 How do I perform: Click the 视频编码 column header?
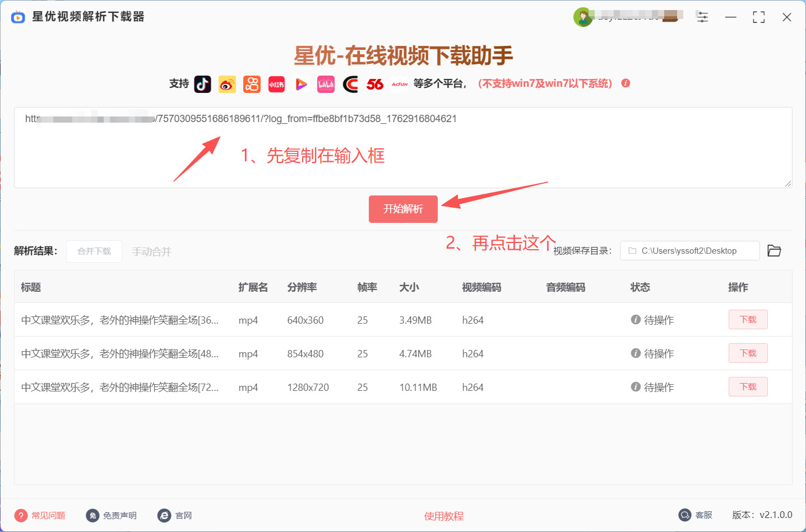481,287
